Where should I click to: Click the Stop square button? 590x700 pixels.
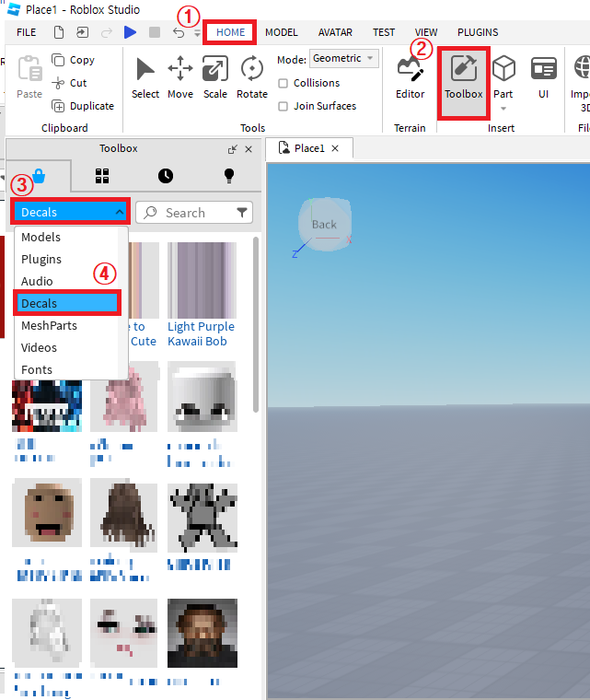(x=155, y=32)
